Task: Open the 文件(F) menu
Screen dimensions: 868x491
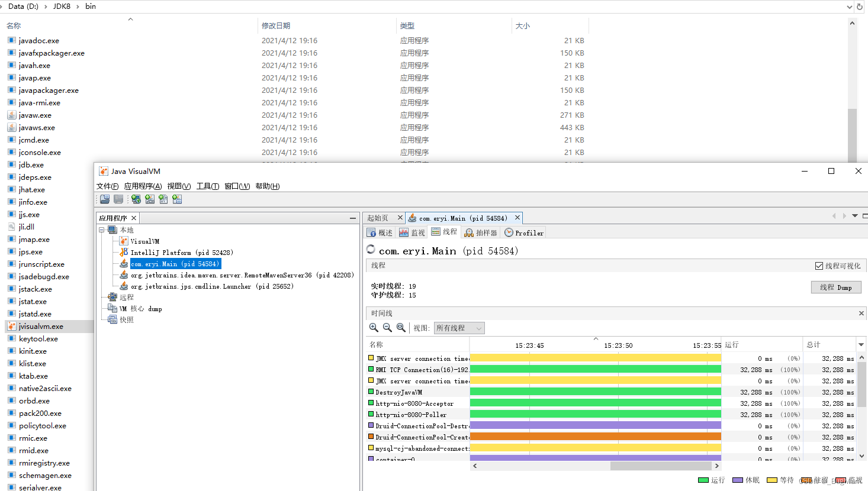Action: click(x=107, y=186)
